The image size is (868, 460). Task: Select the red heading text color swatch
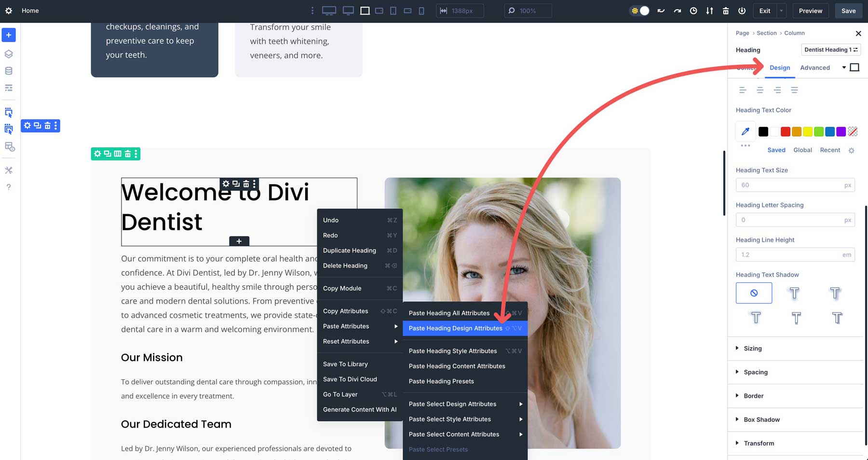coord(786,131)
